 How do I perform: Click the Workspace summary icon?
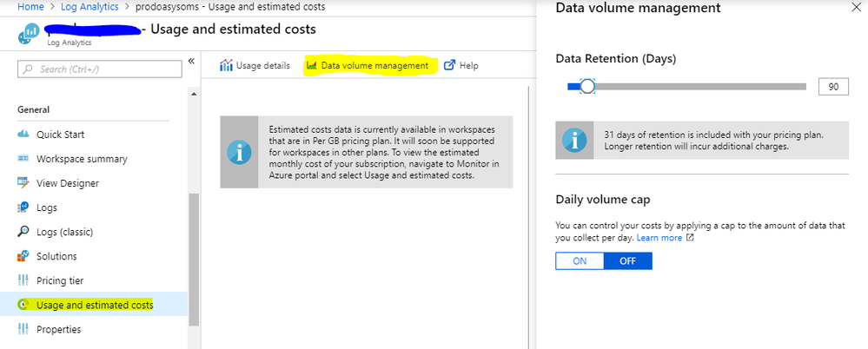point(23,159)
